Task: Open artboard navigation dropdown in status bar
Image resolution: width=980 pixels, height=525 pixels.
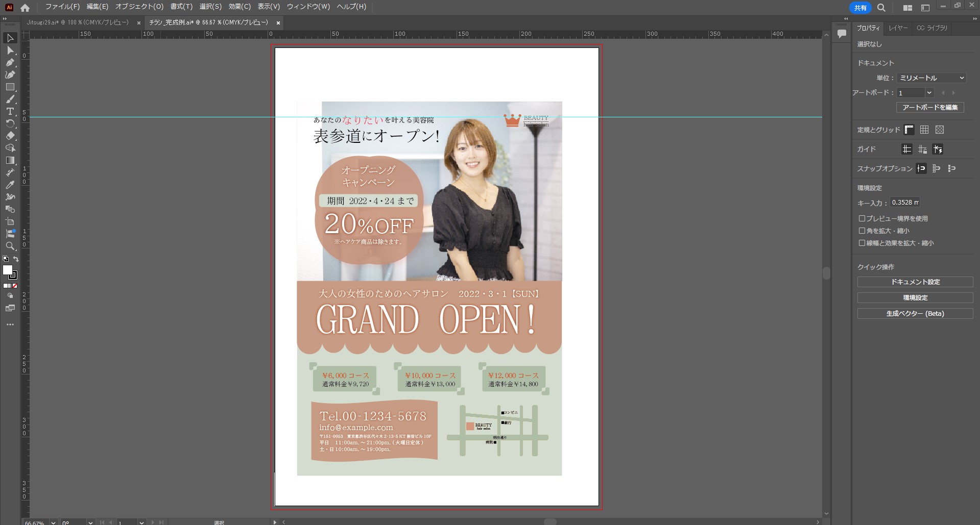Action: tap(141, 522)
